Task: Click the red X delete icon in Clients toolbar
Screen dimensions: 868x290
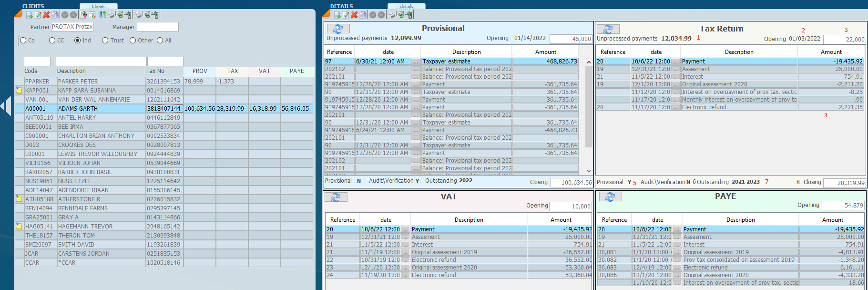Action: tap(46, 15)
